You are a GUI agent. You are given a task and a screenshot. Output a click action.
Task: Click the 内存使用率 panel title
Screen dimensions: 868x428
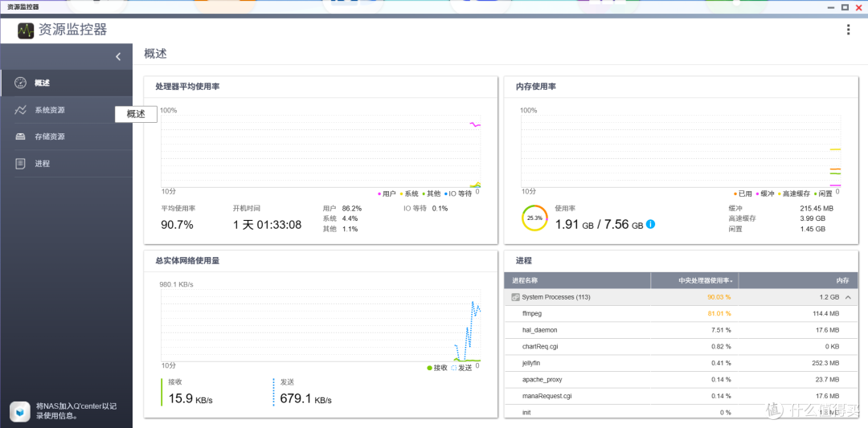click(x=536, y=87)
